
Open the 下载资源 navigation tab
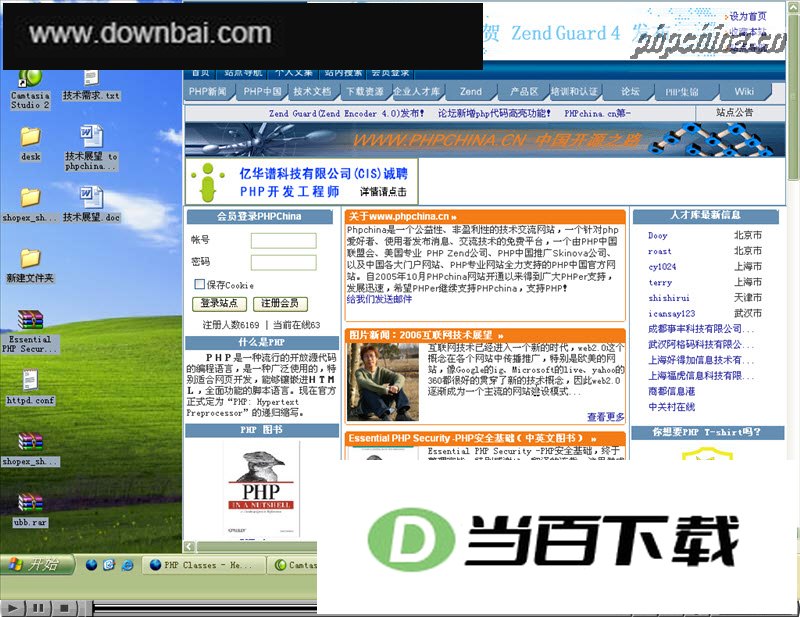click(365, 92)
